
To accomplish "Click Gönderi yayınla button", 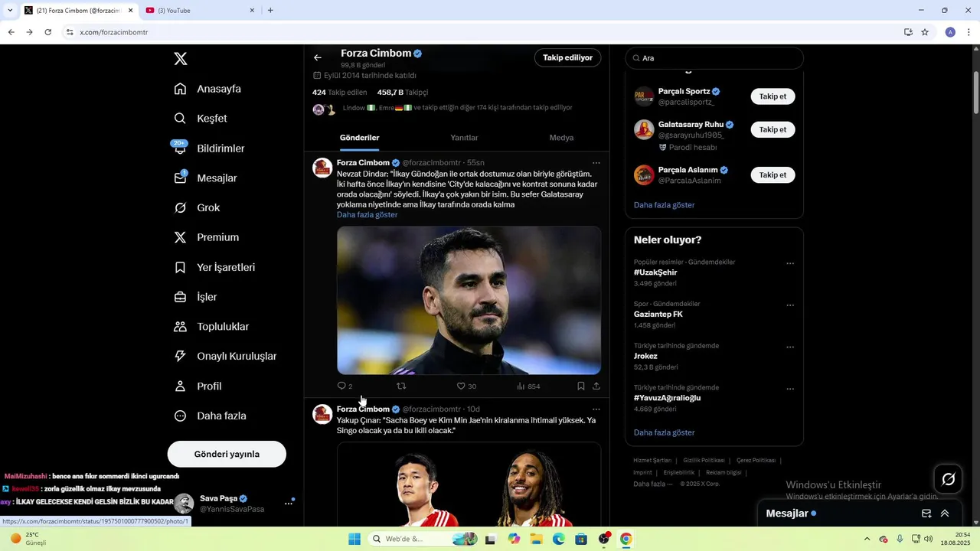I will tap(227, 454).
